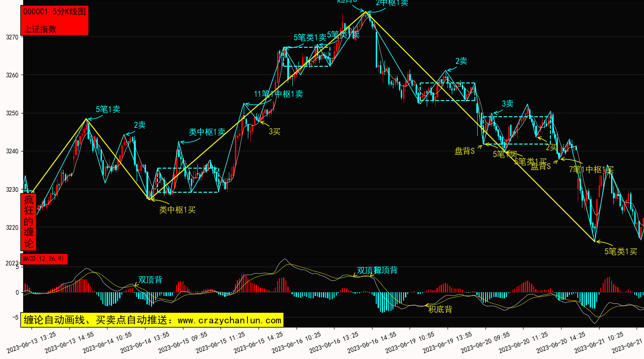Select the 积底背 divergence label on MACD
The height and width of the screenshot is (359, 644).
pyautogui.click(x=440, y=309)
